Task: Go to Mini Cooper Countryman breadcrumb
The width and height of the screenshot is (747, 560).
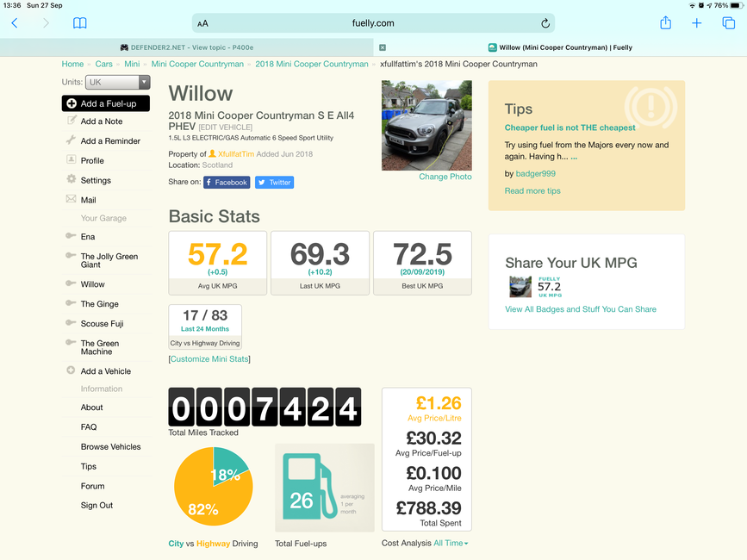Action: [x=197, y=64]
